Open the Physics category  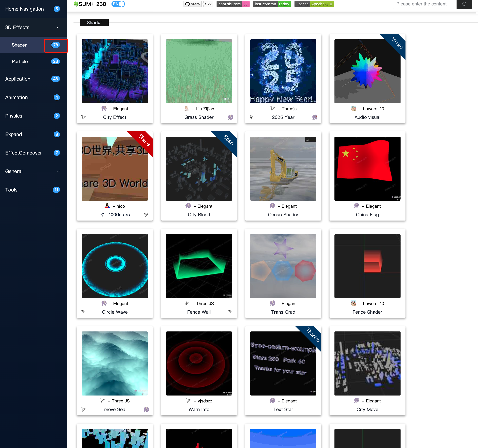tap(33, 116)
